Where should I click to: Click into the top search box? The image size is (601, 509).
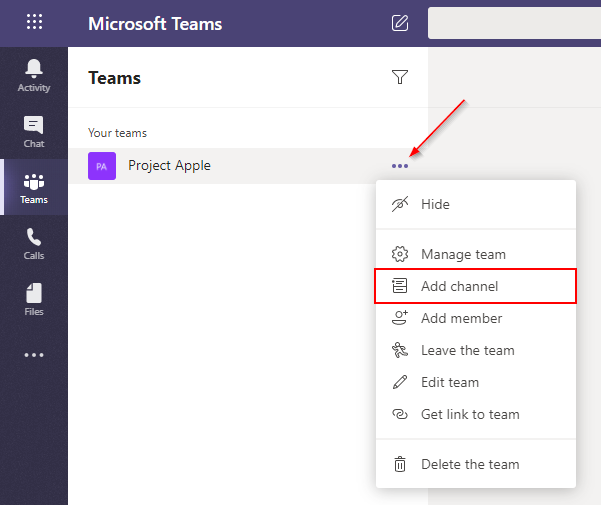tap(514, 23)
